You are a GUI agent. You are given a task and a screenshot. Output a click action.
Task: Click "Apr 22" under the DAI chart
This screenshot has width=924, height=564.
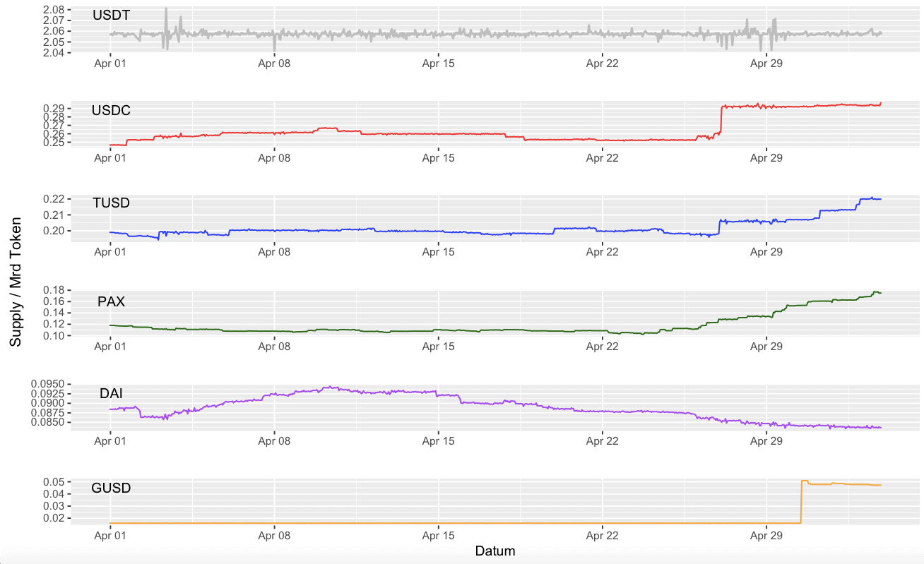pyautogui.click(x=602, y=441)
